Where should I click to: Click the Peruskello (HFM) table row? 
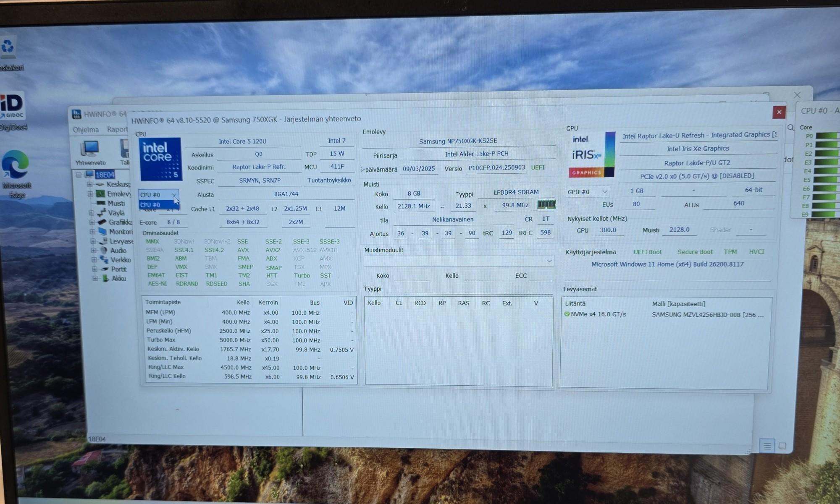click(x=250, y=331)
